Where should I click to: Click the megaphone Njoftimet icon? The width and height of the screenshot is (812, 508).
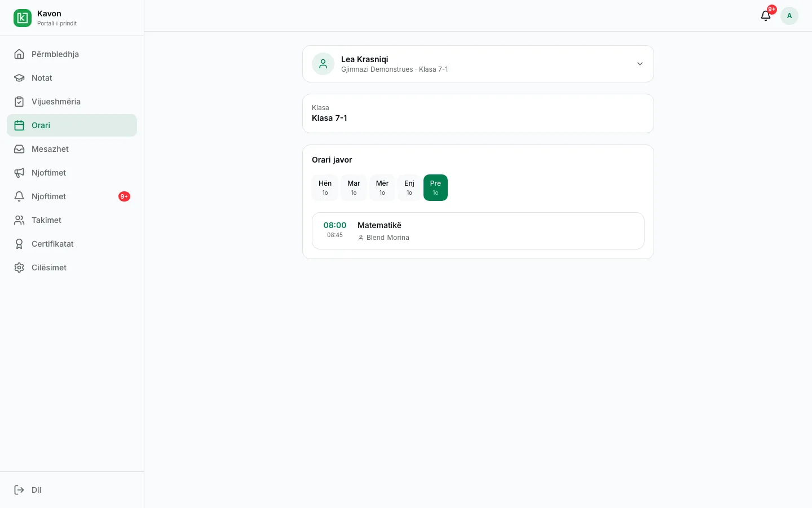point(19,173)
